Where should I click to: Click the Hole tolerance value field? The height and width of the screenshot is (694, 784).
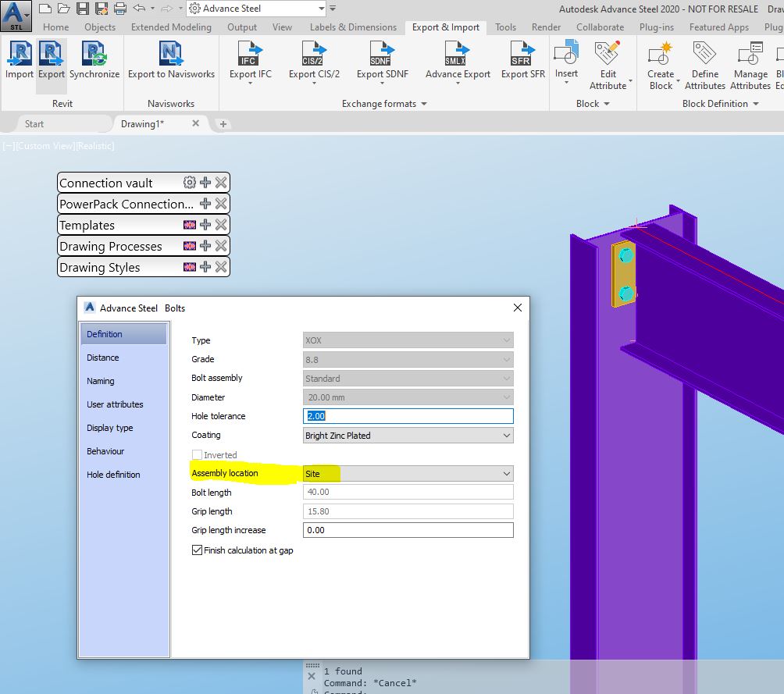(408, 416)
